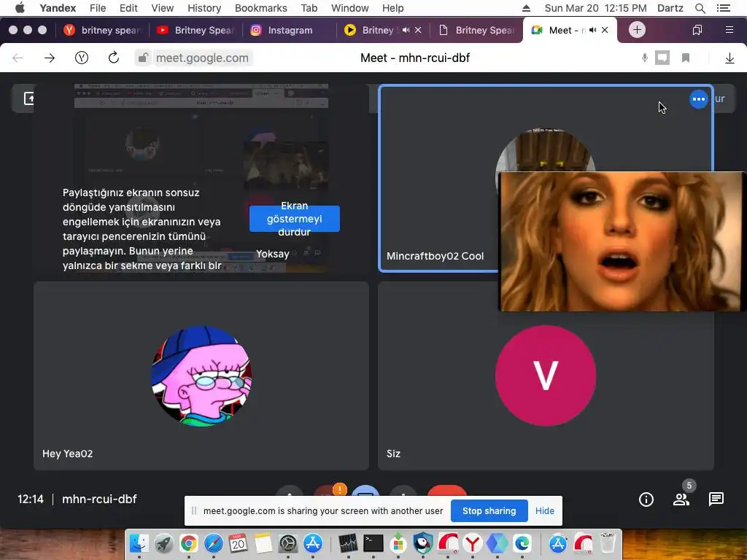
Task: Show the participants people list
Action: [x=681, y=499]
